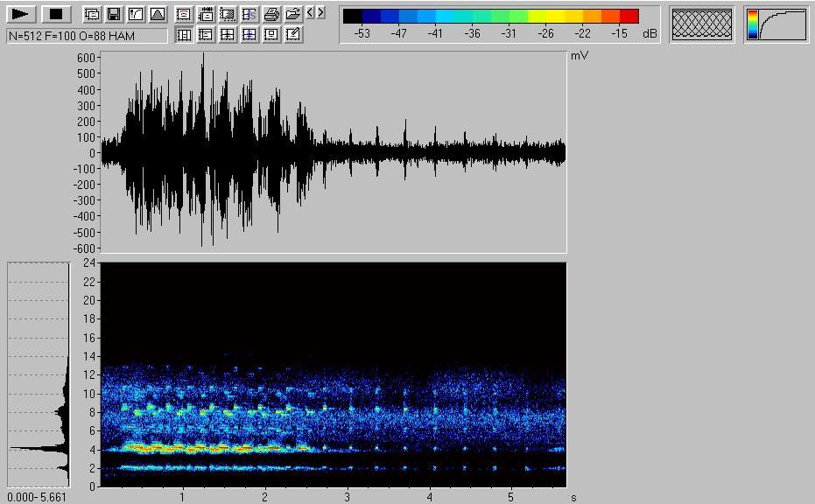Click the bell-shaped window function icon

click(x=158, y=14)
